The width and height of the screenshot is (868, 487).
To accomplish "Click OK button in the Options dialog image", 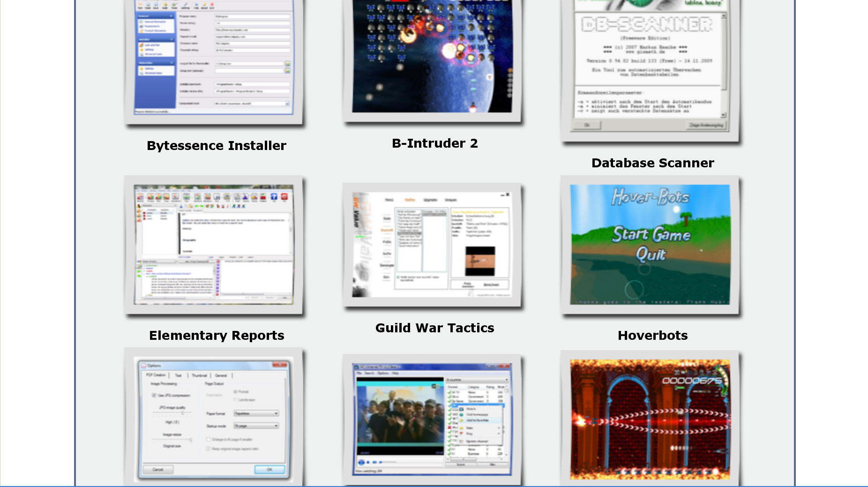I will (269, 469).
